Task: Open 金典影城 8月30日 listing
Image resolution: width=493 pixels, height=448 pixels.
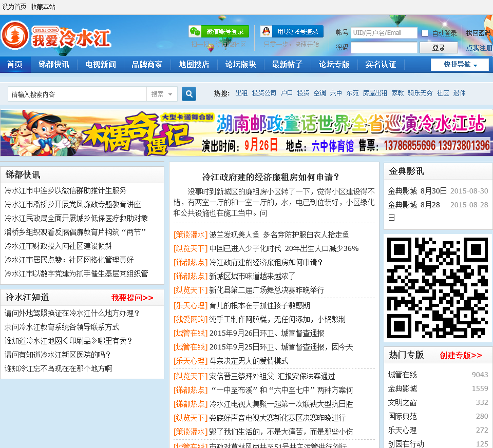Action: 417,191
